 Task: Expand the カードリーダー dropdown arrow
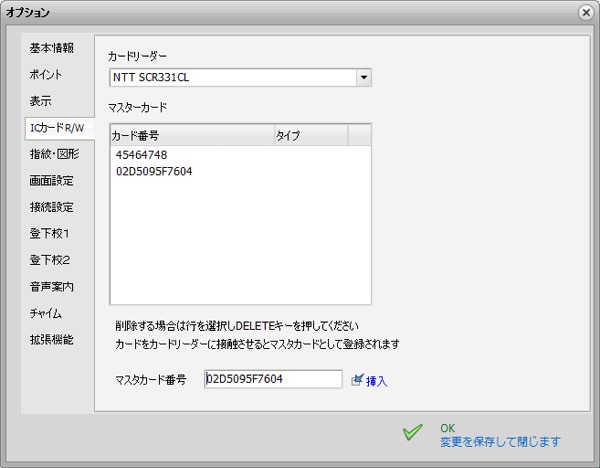coord(364,78)
